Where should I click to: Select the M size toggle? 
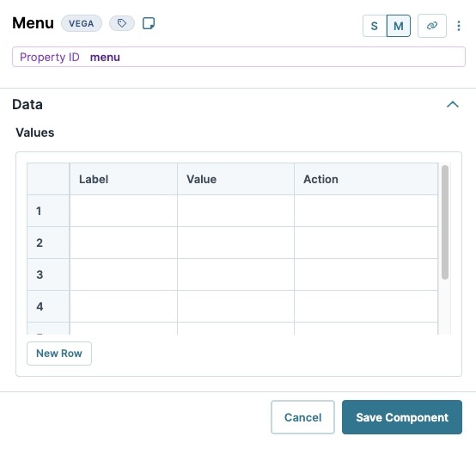[399, 26]
